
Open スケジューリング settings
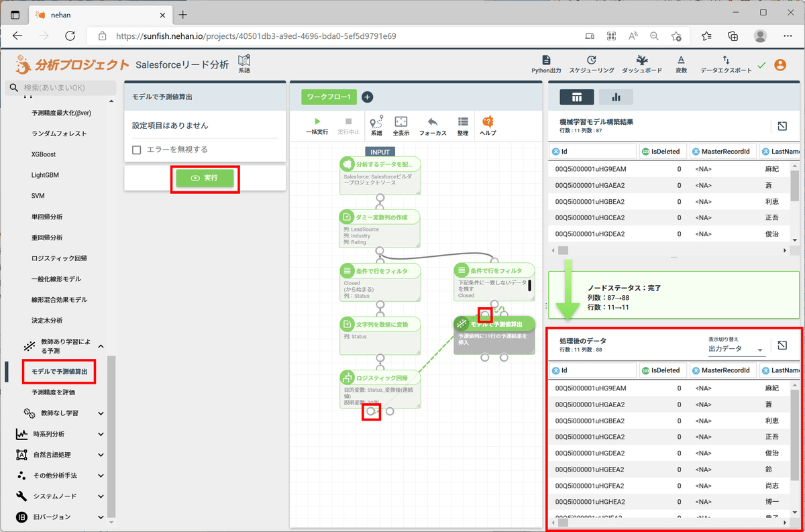click(x=591, y=64)
